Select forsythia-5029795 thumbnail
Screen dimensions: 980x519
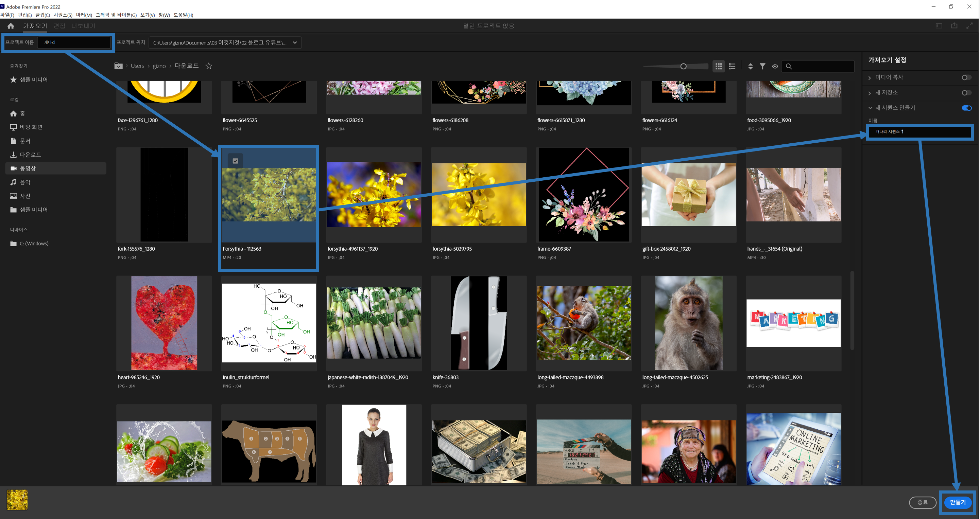point(479,194)
